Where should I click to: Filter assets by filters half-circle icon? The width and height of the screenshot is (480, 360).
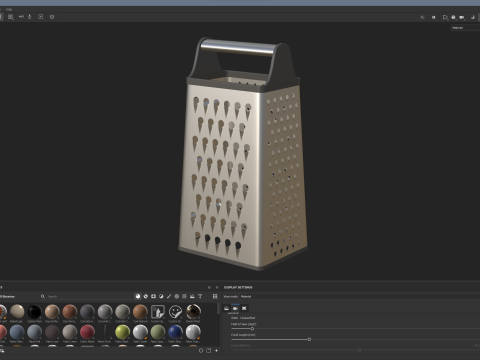click(161, 296)
